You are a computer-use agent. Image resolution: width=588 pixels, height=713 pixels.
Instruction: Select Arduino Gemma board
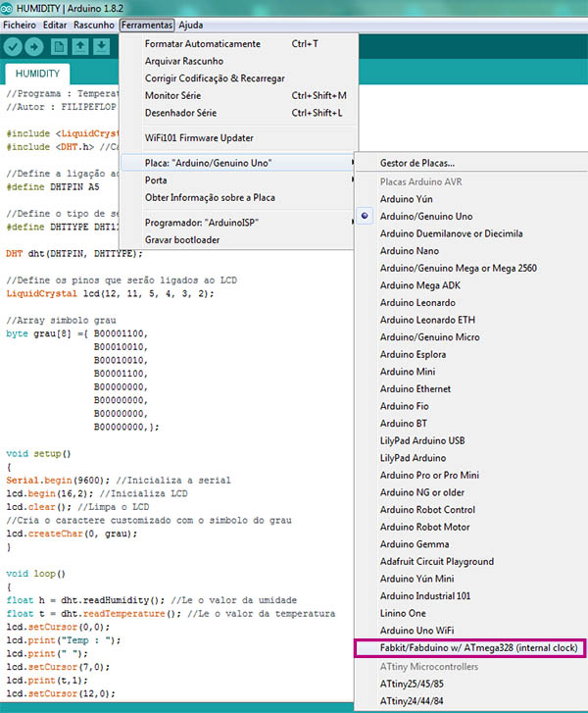point(470,544)
